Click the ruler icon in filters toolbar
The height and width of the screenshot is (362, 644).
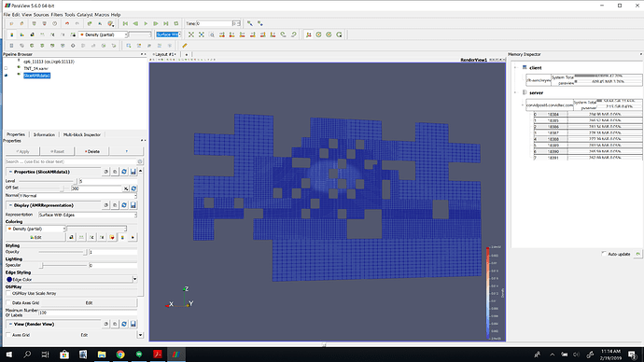coord(185,46)
